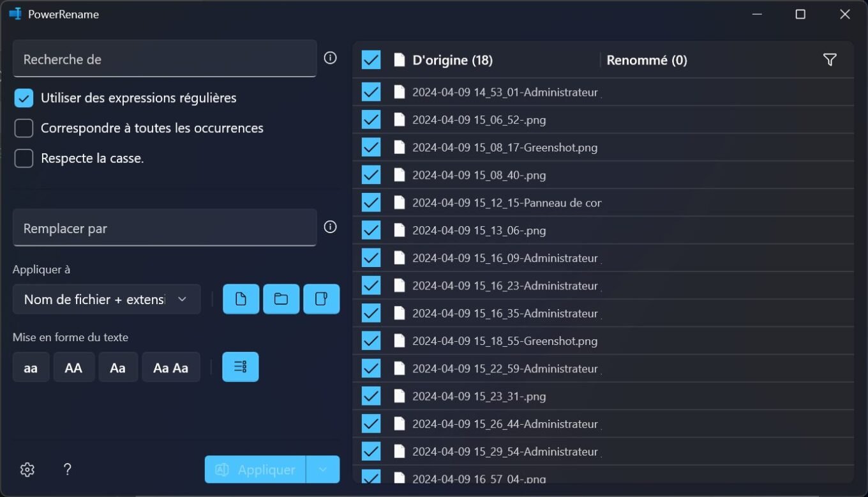The height and width of the screenshot is (497, 868).
Task: Click filename 2024-04-09 15_08_17-Greenshot.png
Action: tap(505, 148)
